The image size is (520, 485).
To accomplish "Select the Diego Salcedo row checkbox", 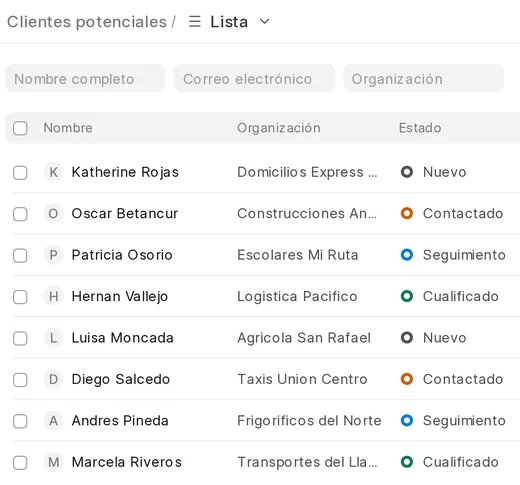I will (20, 380).
